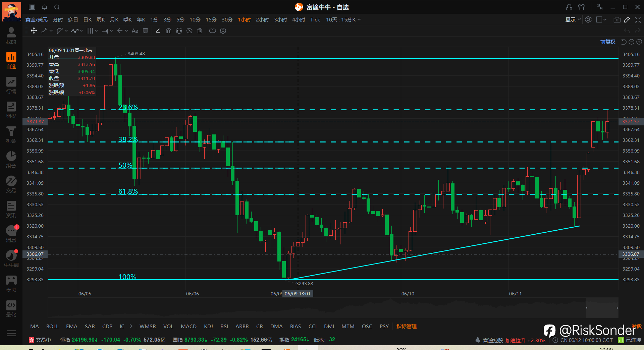Screen dimensions: 644x350
Task: Click the timeline navigator highlighted window
Action: coord(602,308)
